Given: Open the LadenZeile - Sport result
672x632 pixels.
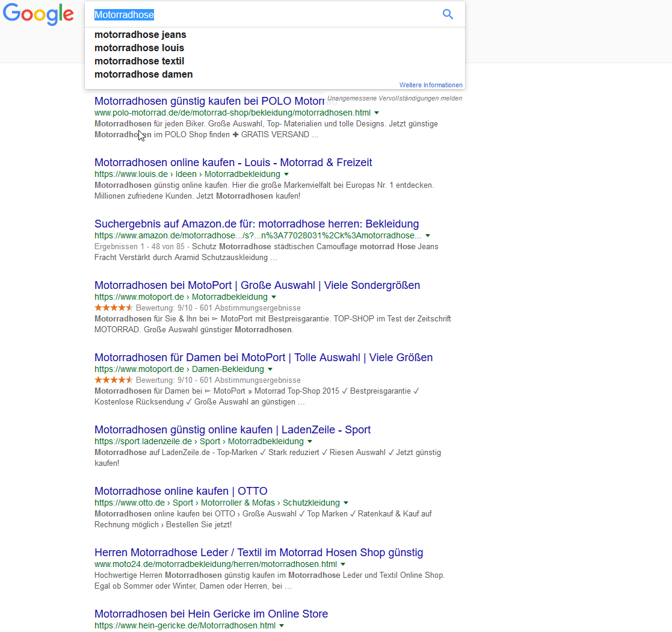Looking at the screenshot, I should click(232, 430).
